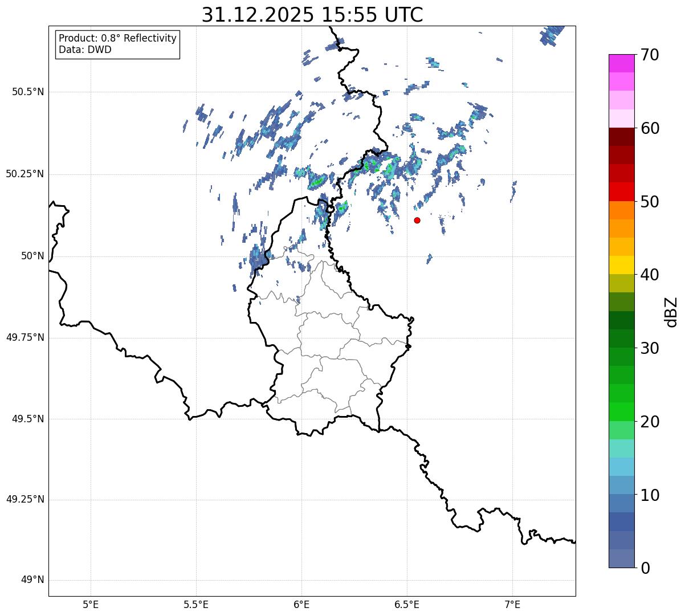The image size is (685, 616).
Task: Click the latitude label 49.75°N
Action: point(25,337)
